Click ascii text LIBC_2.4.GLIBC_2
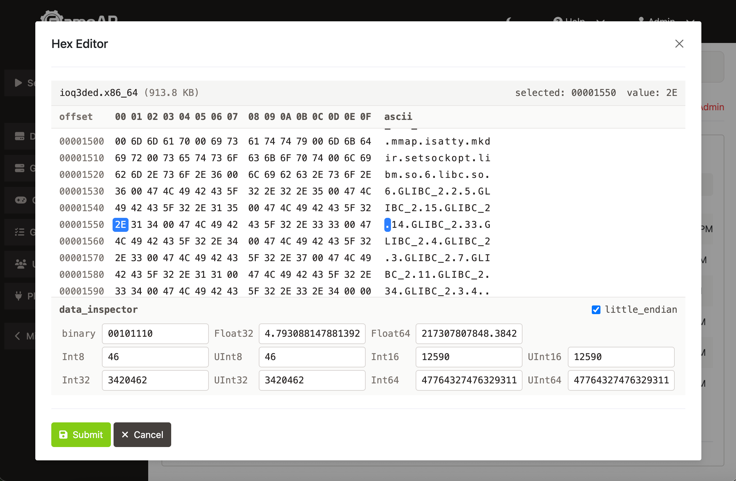Image resolution: width=736 pixels, height=481 pixels. click(x=437, y=241)
